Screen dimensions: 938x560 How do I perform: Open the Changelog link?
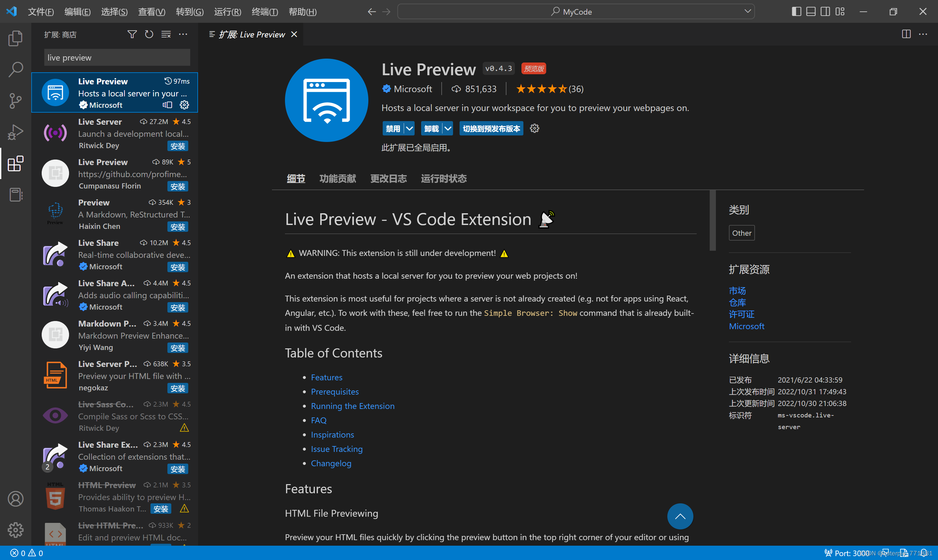click(331, 463)
